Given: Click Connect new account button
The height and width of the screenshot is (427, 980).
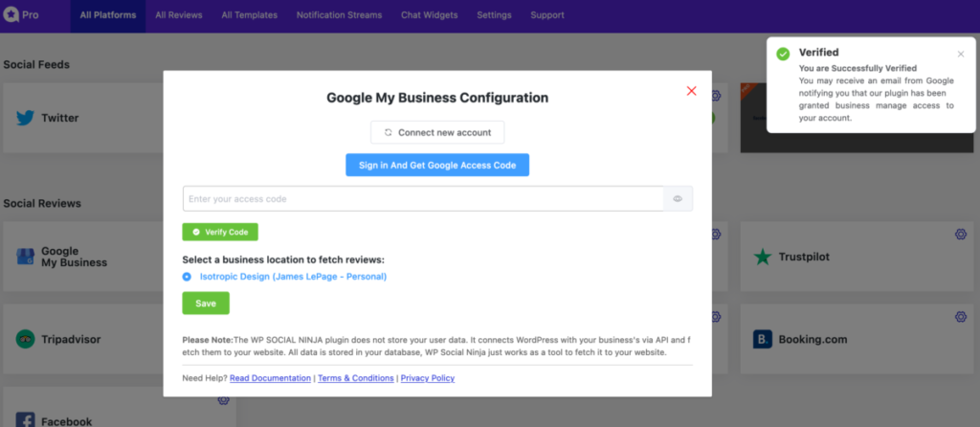Looking at the screenshot, I should click(437, 132).
